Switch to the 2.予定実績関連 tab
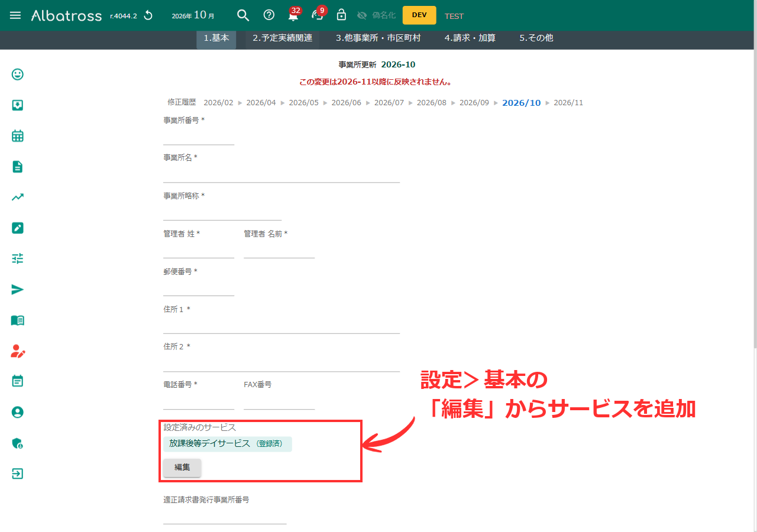 pos(283,38)
